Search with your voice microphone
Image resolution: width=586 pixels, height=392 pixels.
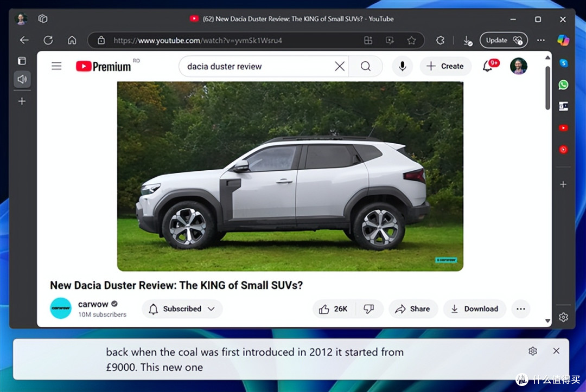[x=403, y=67]
